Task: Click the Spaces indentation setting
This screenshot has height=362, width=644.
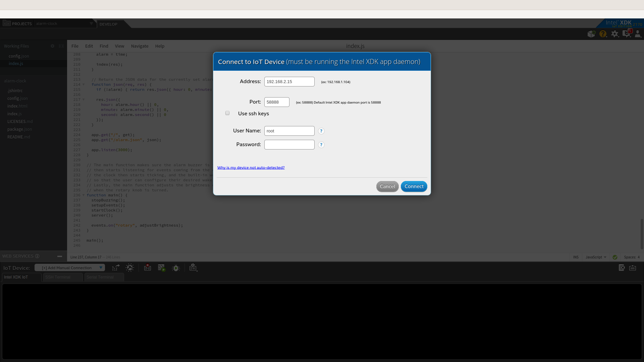Action: pyautogui.click(x=632, y=257)
